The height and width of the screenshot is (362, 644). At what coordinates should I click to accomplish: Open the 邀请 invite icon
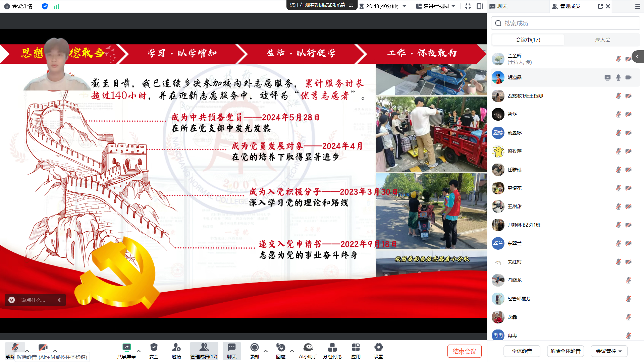tap(176, 348)
